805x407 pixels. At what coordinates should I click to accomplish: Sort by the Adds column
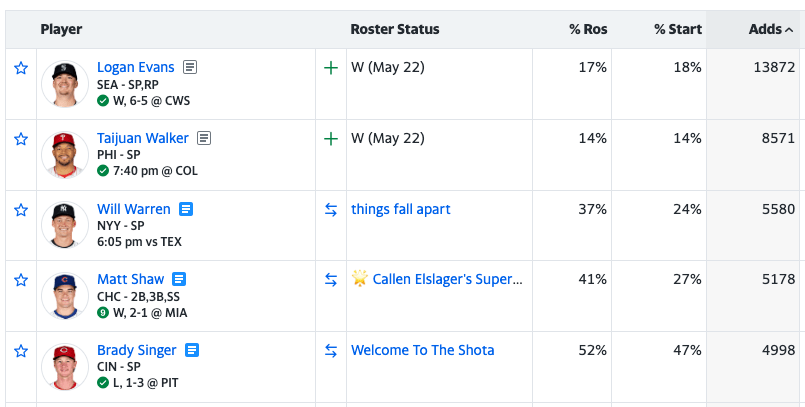click(x=770, y=30)
